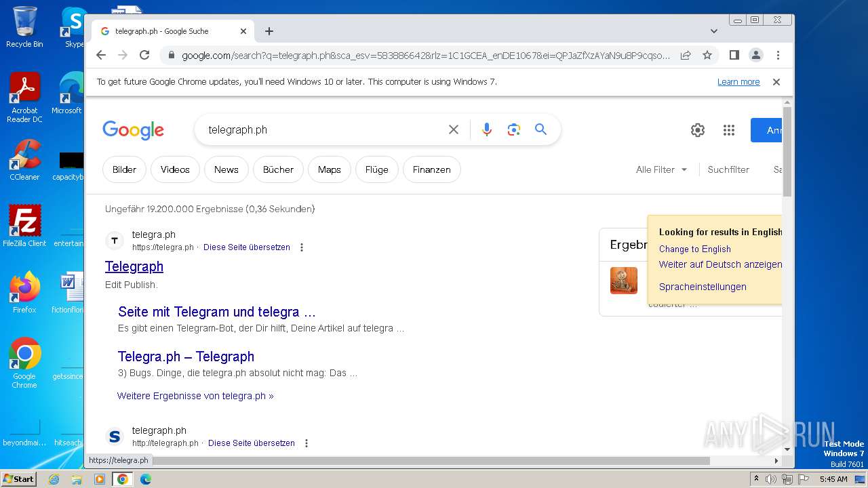Open Windows Explorer from the taskbar
This screenshot has height=488, width=868.
[x=77, y=479]
